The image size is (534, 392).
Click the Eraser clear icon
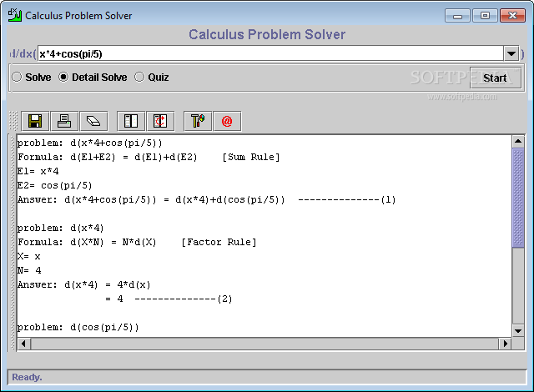pos(93,121)
